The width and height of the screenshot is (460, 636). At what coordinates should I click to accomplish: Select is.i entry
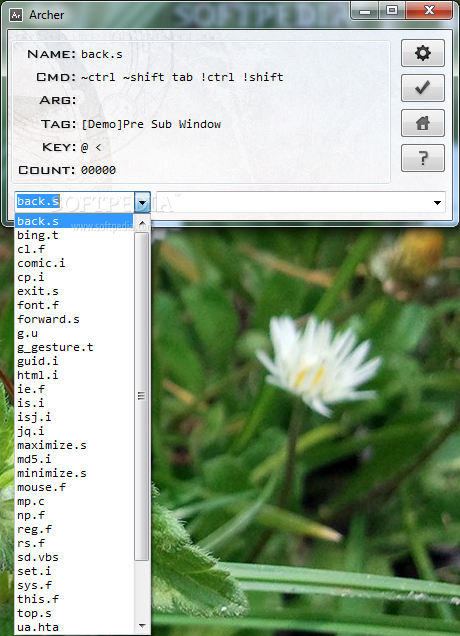point(74,403)
